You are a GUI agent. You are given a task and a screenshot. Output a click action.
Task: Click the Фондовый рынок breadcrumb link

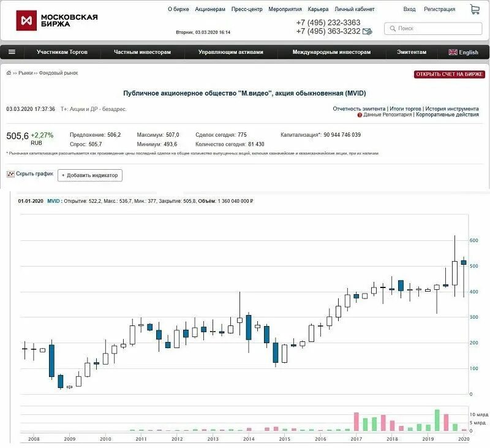[x=58, y=73]
